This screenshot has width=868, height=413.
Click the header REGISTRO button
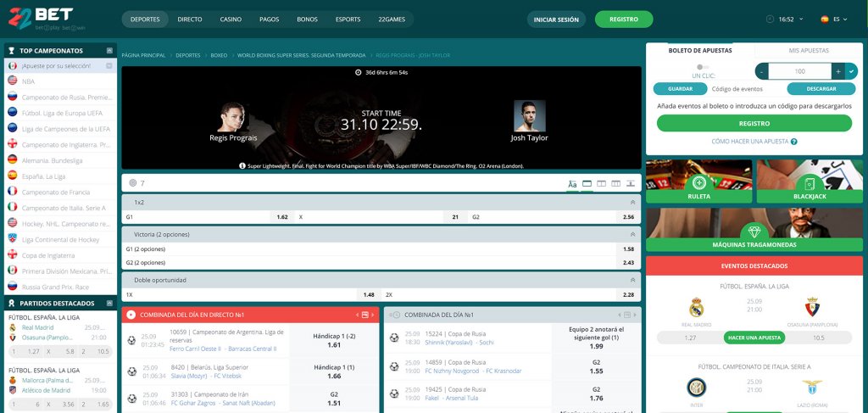[624, 20]
